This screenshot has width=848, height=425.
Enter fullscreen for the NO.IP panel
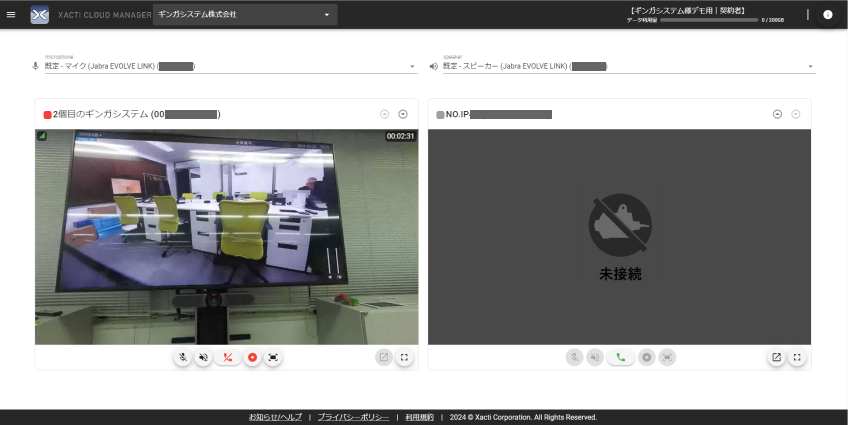point(797,357)
